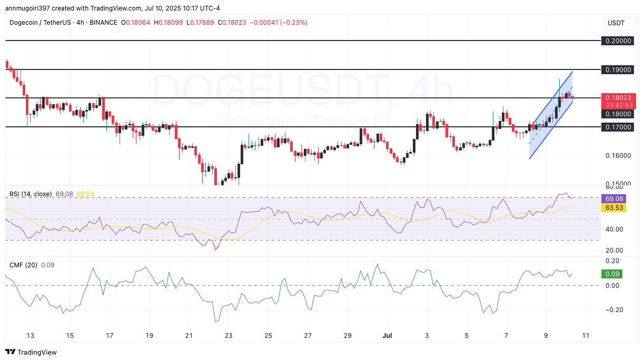Click the RSI legend value 63.53 in yellow
The image size is (644, 361).
pos(85,194)
